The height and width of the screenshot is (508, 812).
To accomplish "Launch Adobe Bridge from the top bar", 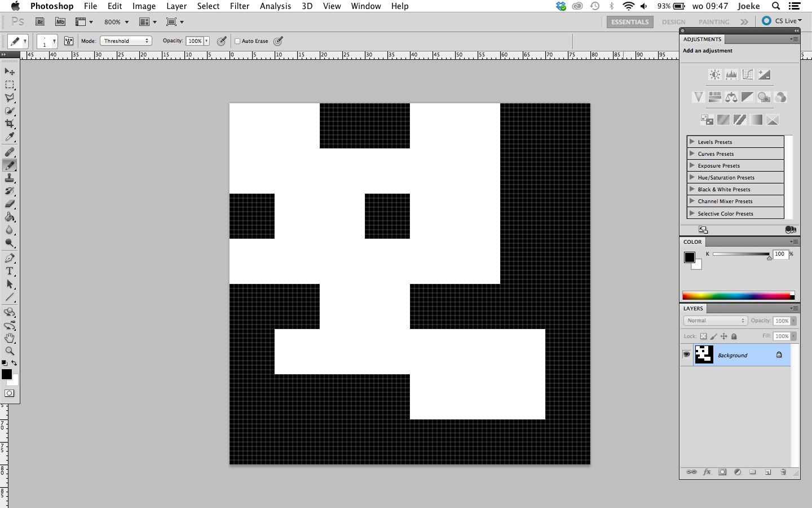I will 40,22.
